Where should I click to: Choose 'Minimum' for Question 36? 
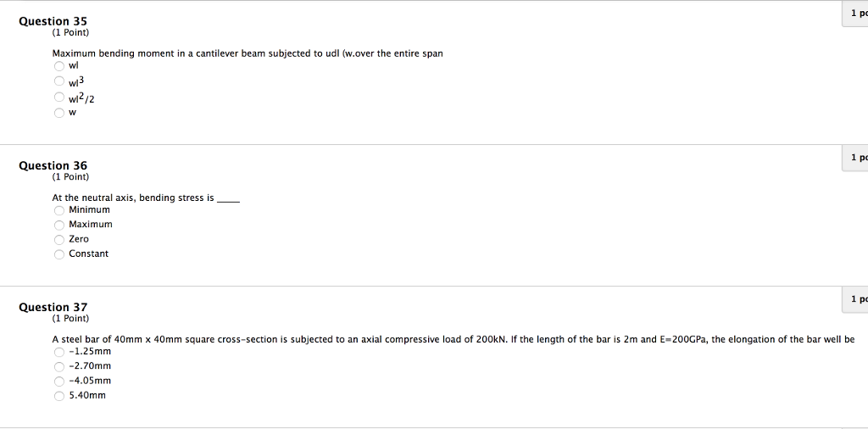click(59, 210)
